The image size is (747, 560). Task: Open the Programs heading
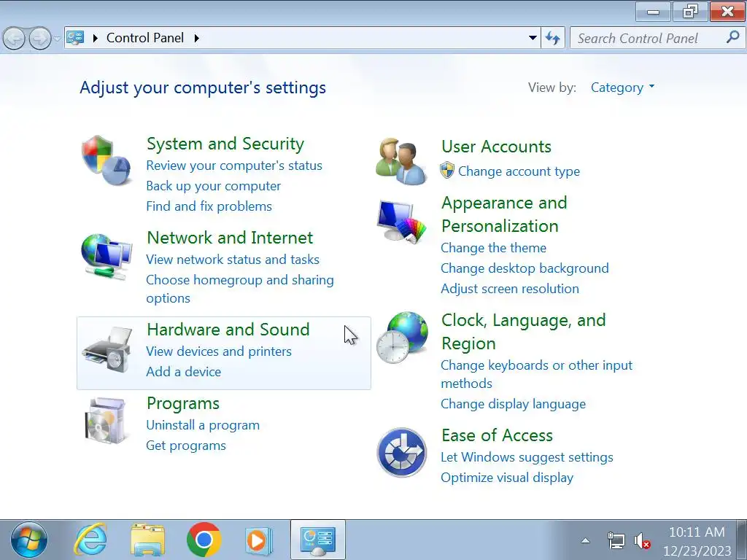pyautogui.click(x=183, y=402)
